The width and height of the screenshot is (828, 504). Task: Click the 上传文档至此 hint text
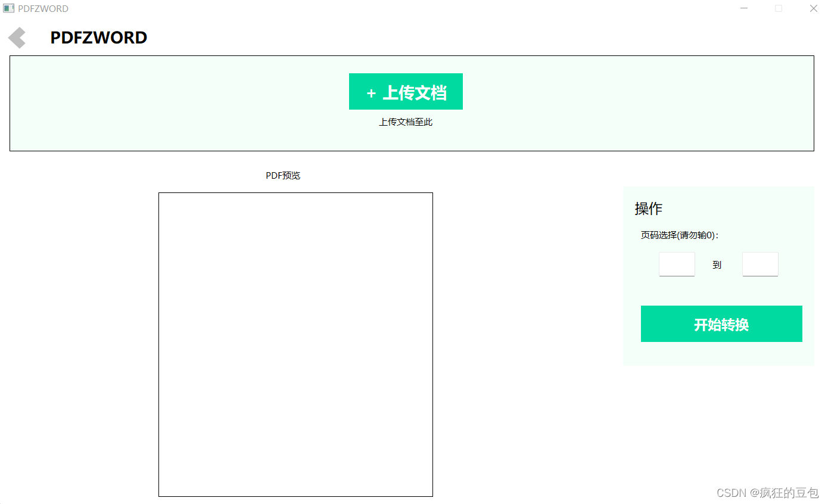(x=406, y=122)
